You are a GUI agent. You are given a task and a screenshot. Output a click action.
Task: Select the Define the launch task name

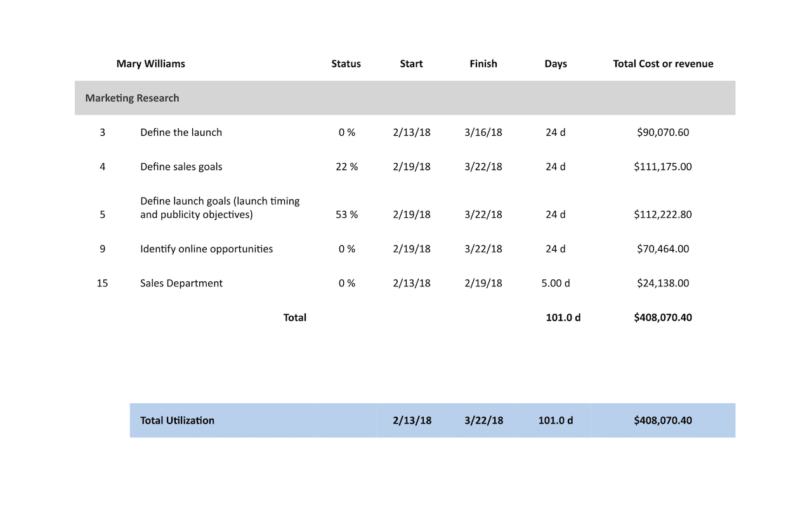point(181,132)
